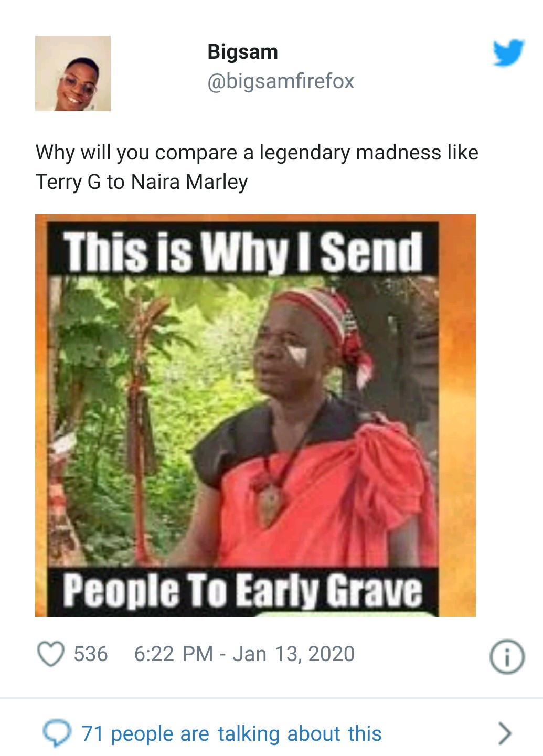
Task: Open the meme image attached to the tweet
Action: tap(255, 415)
